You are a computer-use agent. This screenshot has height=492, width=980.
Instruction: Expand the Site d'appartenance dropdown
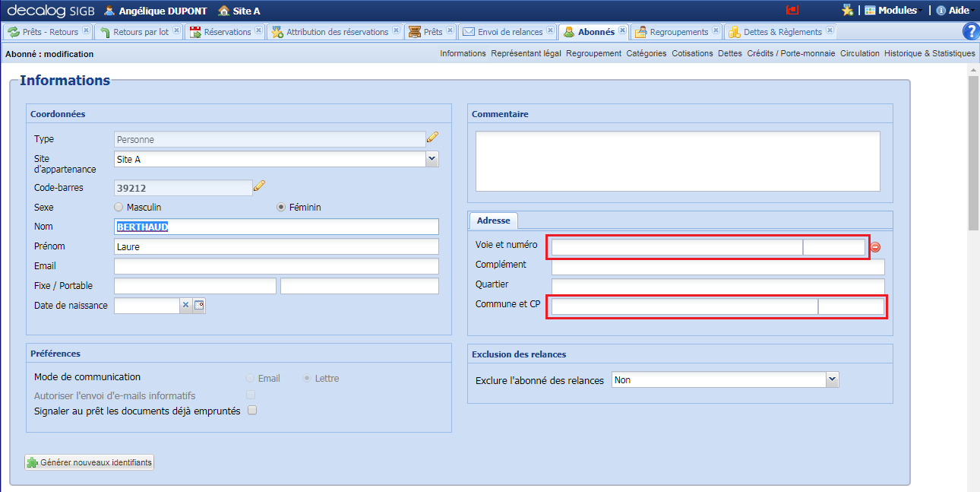click(432, 159)
